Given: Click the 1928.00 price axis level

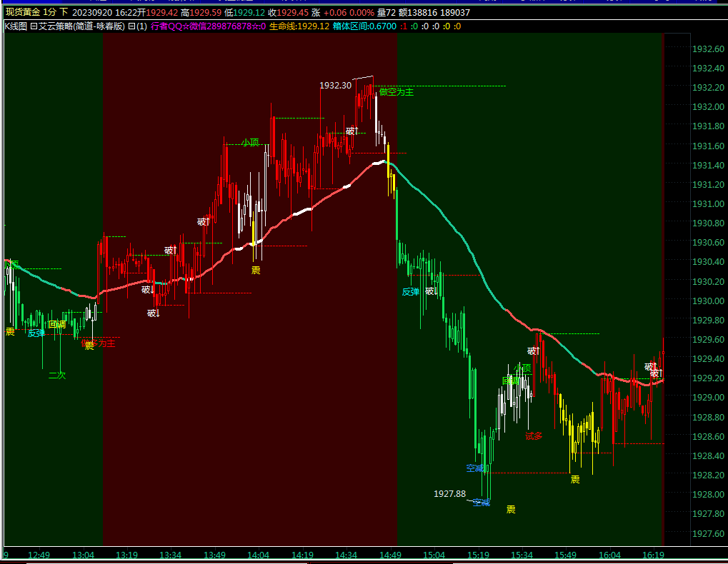Looking at the screenshot, I should (705, 494).
